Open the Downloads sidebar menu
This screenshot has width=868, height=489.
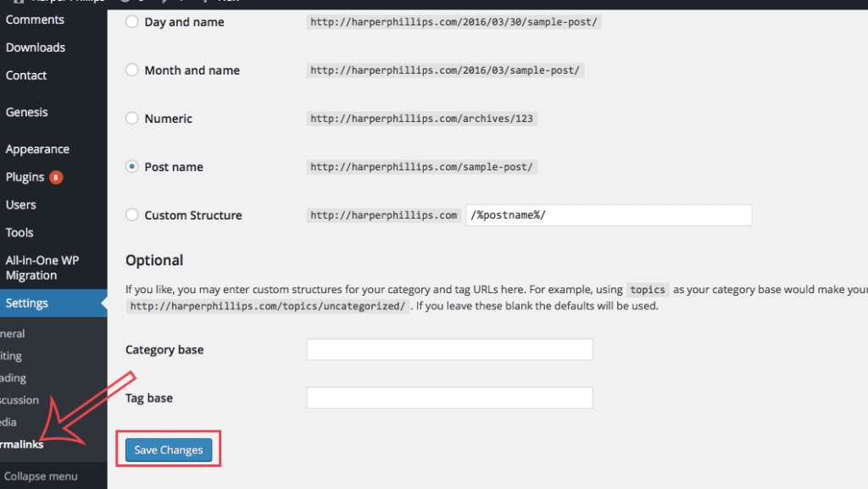click(36, 47)
